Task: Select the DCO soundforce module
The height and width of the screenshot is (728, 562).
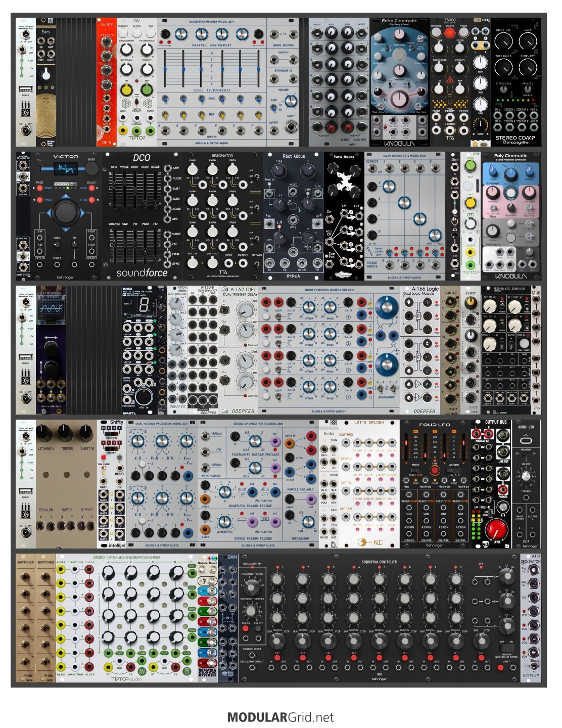Action: point(142,216)
